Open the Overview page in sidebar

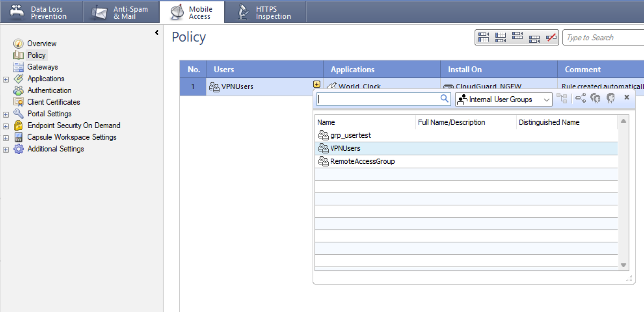click(x=42, y=44)
